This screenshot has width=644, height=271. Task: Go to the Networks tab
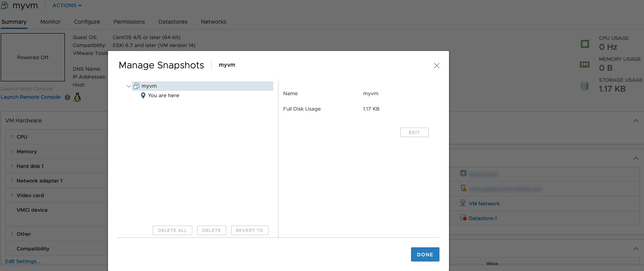point(214,22)
